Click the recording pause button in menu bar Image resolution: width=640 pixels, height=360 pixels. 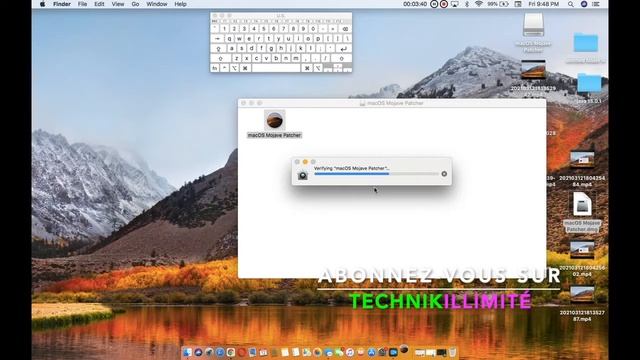click(x=434, y=4)
